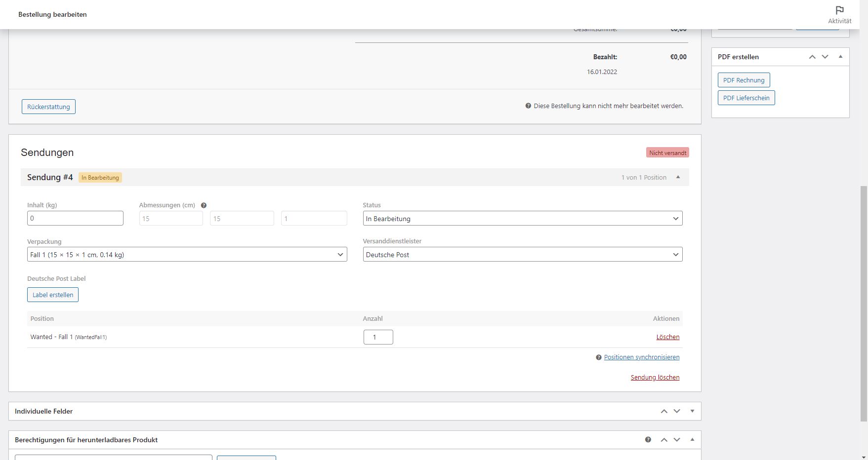This screenshot has width=868, height=460.
Task: Move Individuelle Felder box down
Action: 677,411
